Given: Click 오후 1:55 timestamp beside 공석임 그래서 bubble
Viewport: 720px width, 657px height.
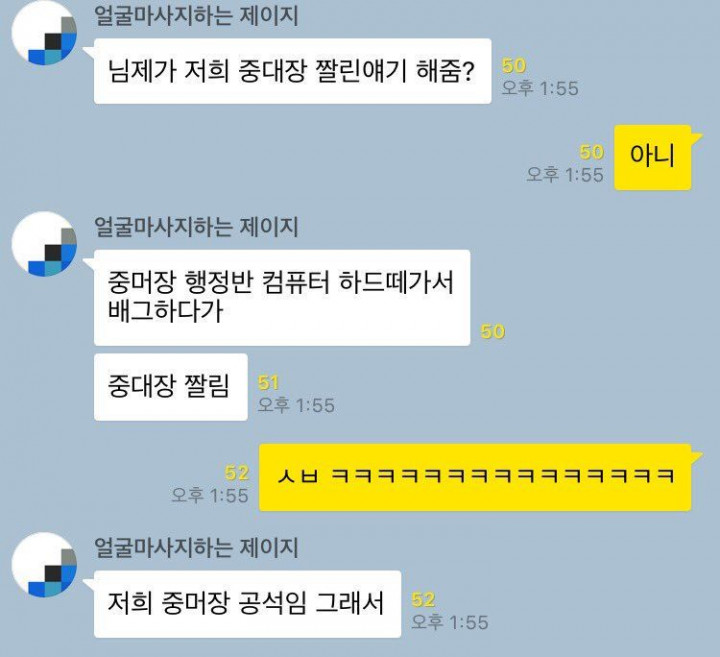Looking at the screenshot, I should 450,623.
